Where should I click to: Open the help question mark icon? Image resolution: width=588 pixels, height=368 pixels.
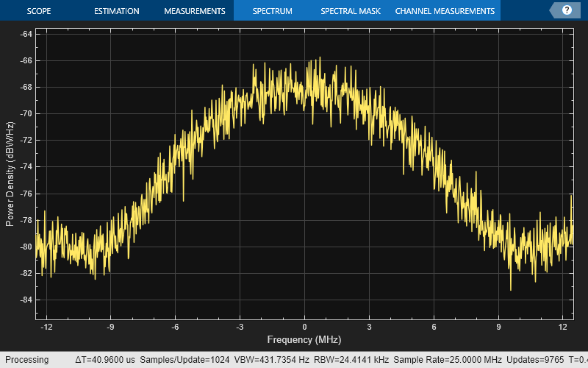566,10
